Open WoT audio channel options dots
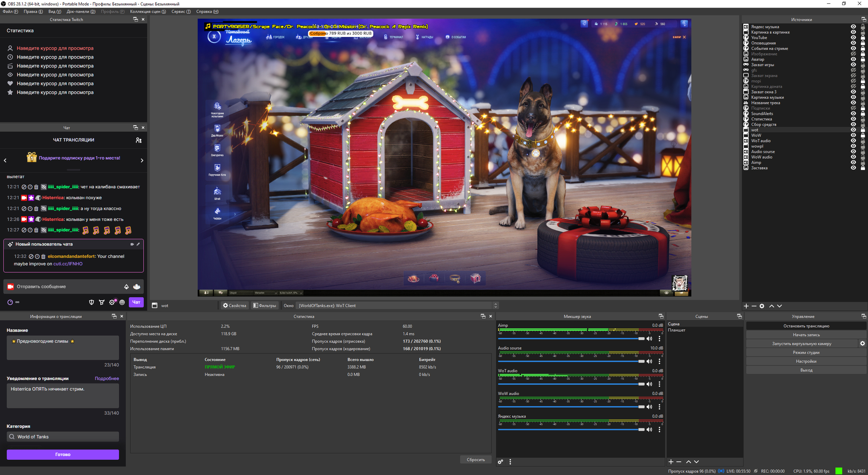 point(659,384)
